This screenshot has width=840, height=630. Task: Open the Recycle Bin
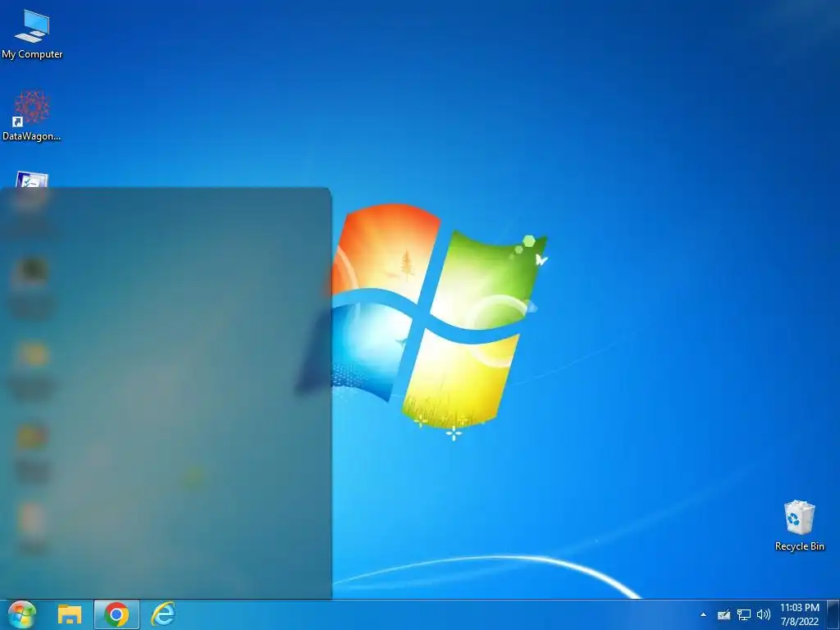[799, 526]
